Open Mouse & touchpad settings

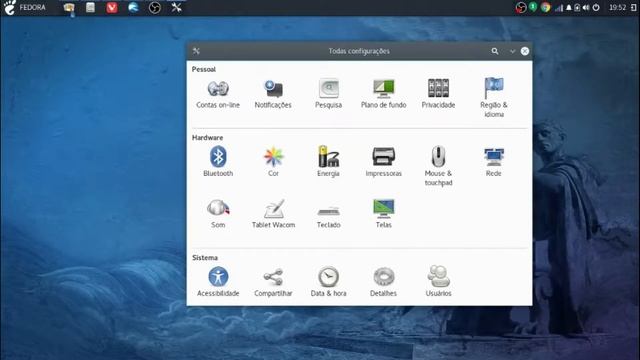(x=438, y=166)
